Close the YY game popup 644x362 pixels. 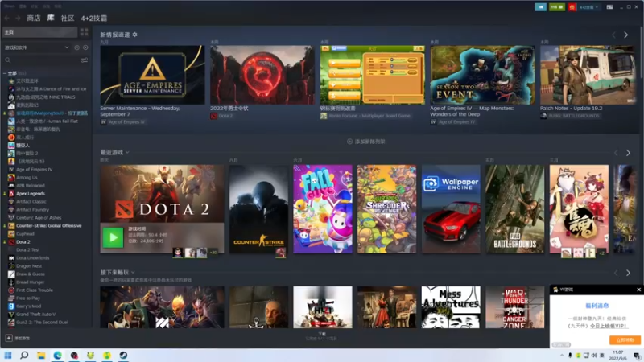click(x=638, y=290)
